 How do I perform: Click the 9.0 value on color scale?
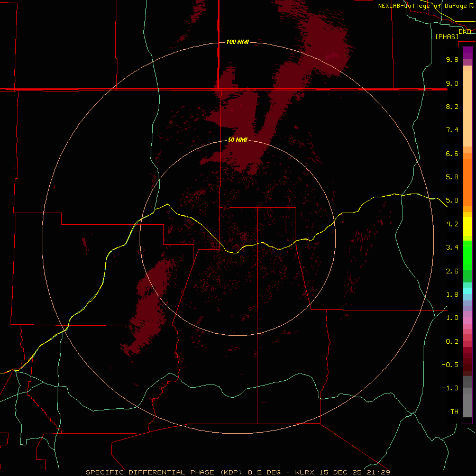tap(452, 83)
